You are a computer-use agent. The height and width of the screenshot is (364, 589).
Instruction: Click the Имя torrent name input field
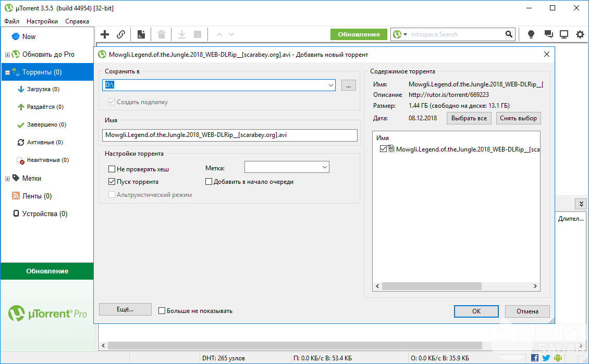click(x=229, y=135)
